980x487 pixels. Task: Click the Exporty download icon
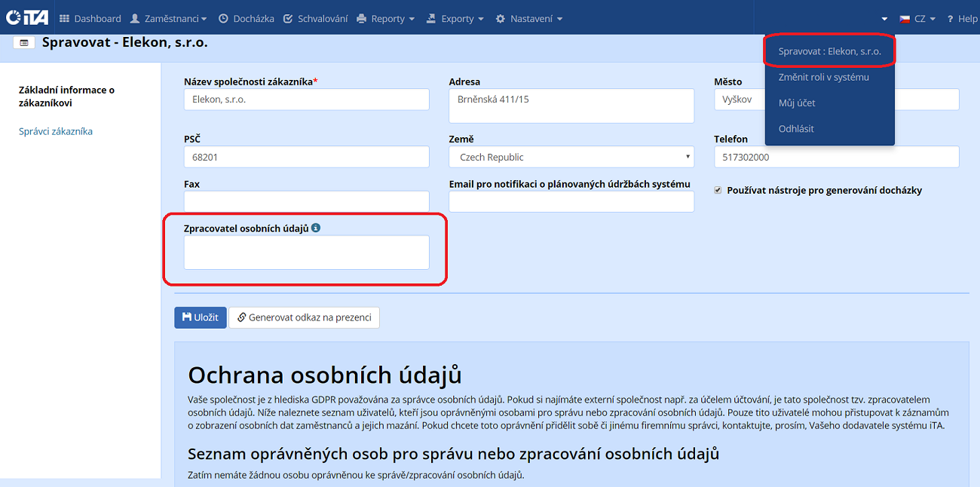click(x=431, y=18)
